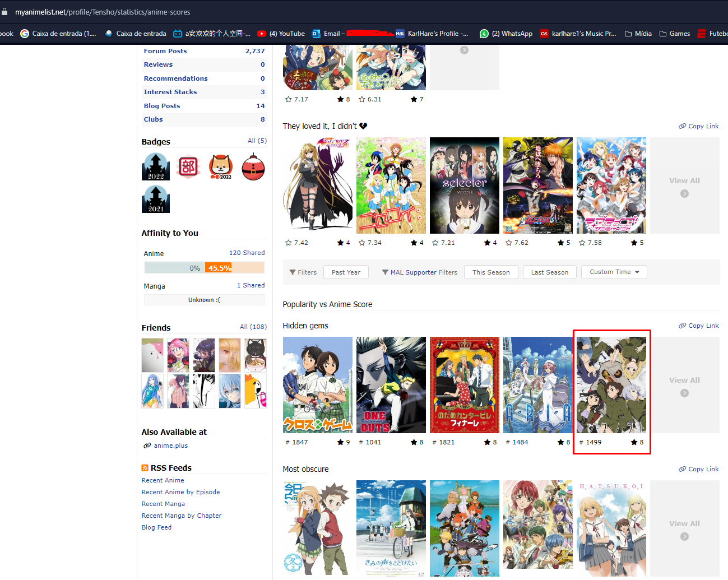Click View All arrow in Hidden gems
Image resolution: width=728 pixels, height=580 pixels.
click(684, 393)
